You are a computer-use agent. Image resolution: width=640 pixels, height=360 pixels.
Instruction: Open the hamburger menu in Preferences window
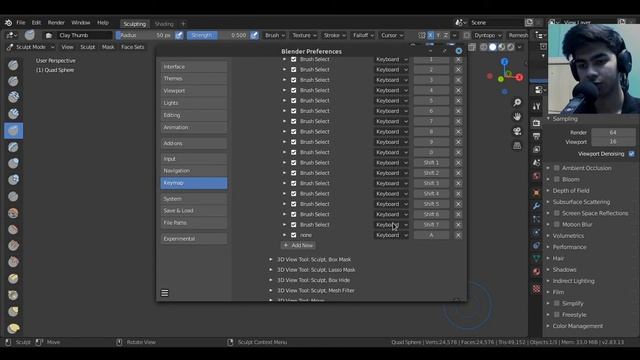pyautogui.click(x=164, y=293)
